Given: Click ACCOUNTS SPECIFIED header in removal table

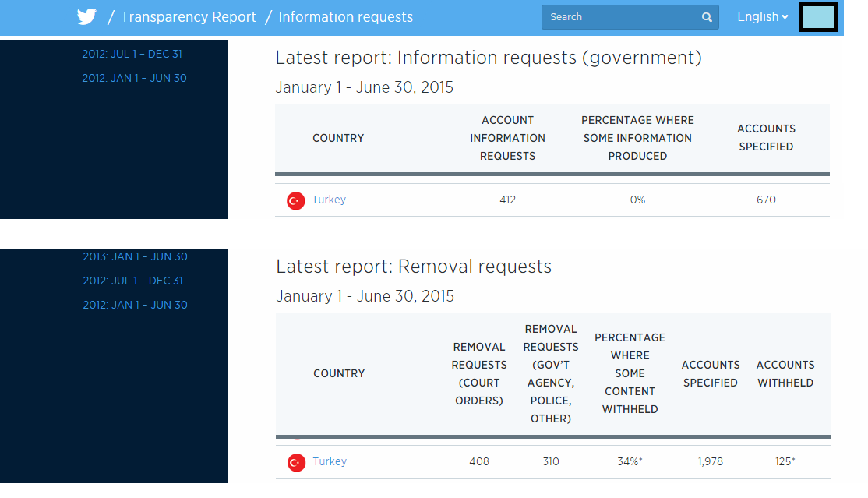Looking at the screenshot, I should coord(711,373).
